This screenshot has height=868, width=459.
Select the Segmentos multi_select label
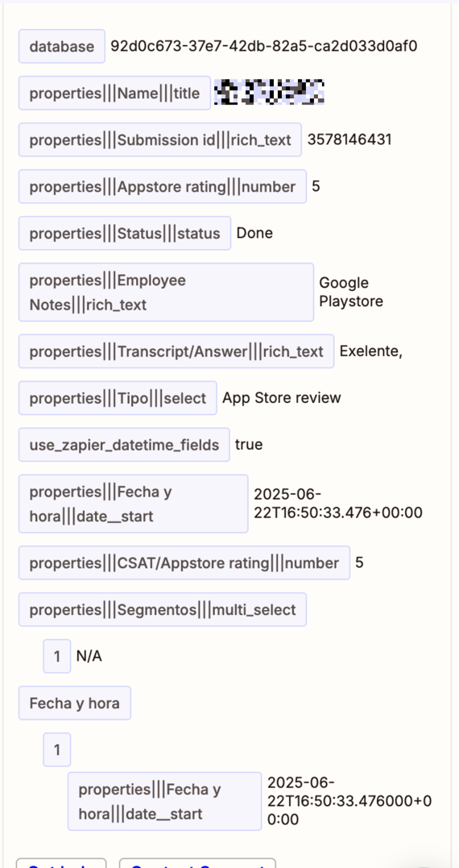[163, 609]
